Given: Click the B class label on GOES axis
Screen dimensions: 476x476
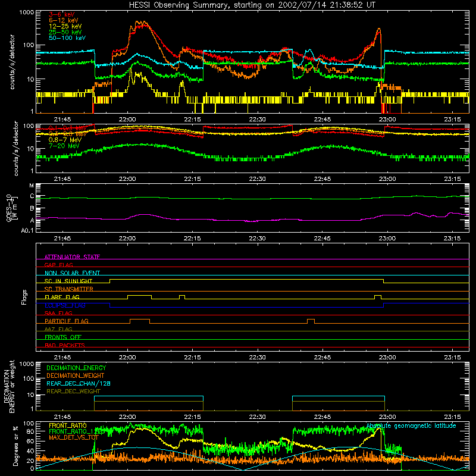Looking at the screenshot, I should pos(32,209).
